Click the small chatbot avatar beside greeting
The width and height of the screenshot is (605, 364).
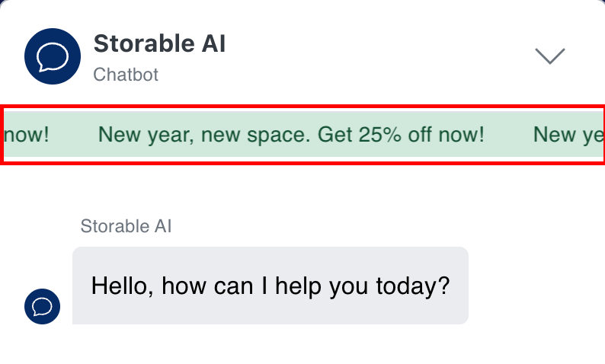(43, 306)
